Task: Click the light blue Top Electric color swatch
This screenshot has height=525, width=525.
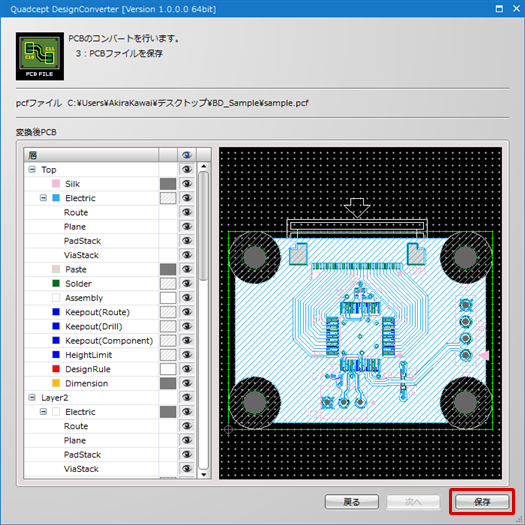Action: click(x=56, y=198)
